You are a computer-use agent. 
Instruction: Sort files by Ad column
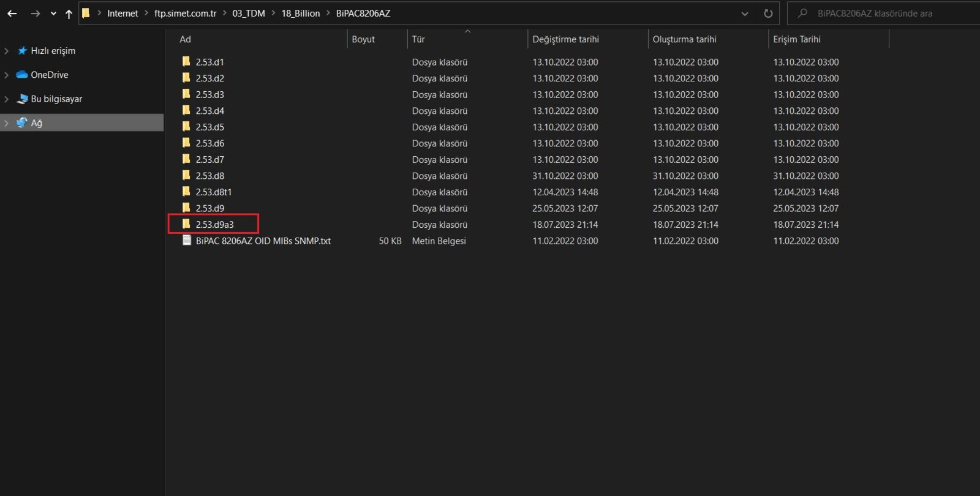coord(185,39)
